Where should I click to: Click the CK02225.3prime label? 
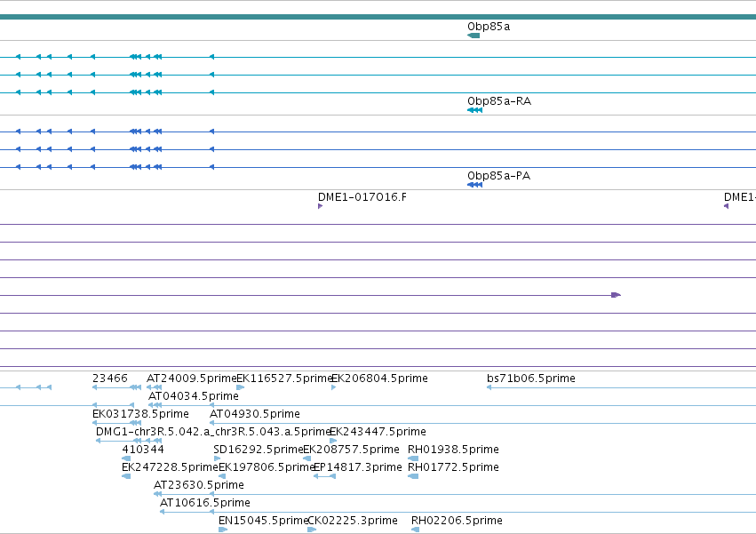pos(353,521)
